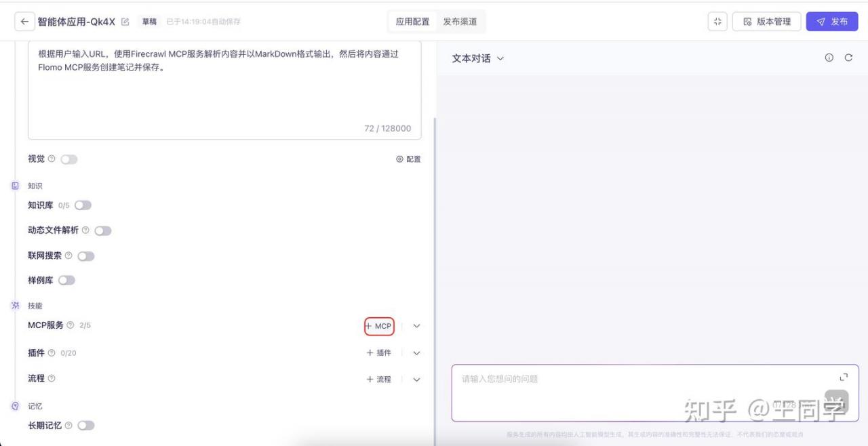Click the collapse view icon button

(x=717, y=22)
